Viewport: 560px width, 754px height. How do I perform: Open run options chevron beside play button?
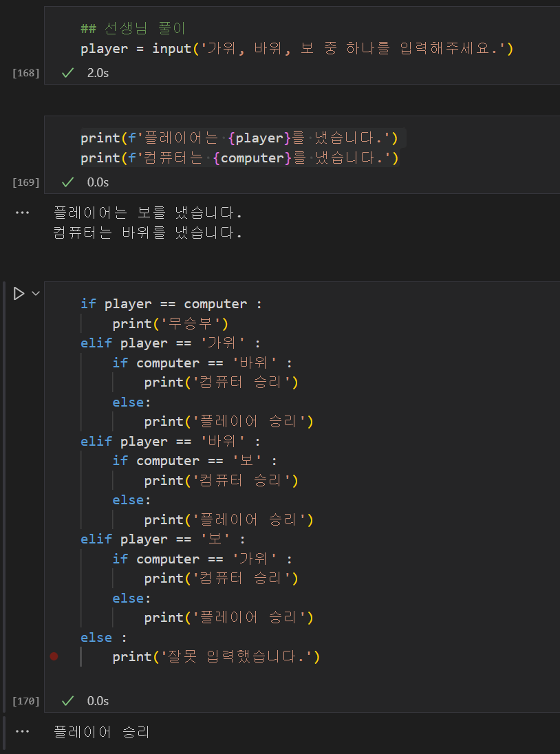pyautogui.click(x=36, y=293)
